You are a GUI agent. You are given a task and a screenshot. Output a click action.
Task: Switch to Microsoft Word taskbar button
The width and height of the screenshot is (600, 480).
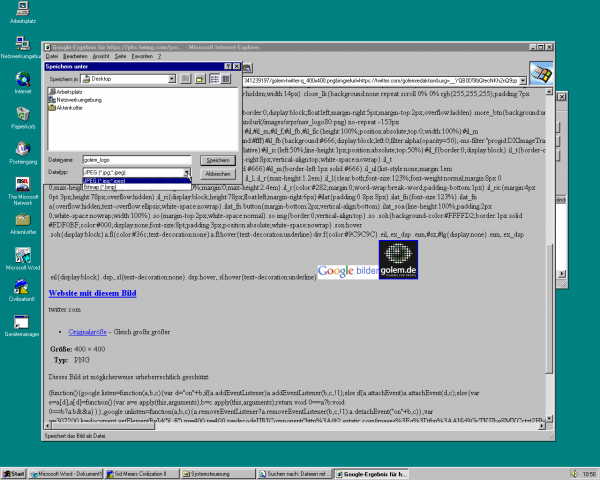(65, 474)
